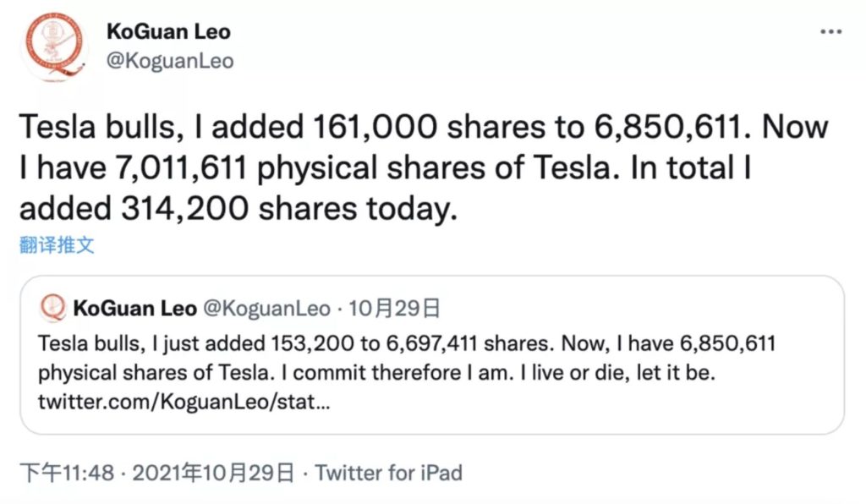
Task: Open the @KoguanLeo handle under the top name
Action: [x=170, y=61]
